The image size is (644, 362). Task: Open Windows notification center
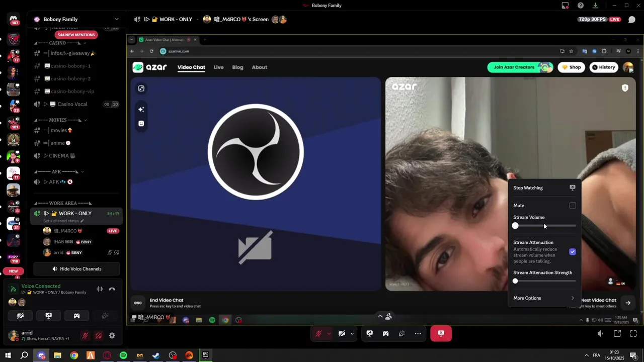[633, 355]
